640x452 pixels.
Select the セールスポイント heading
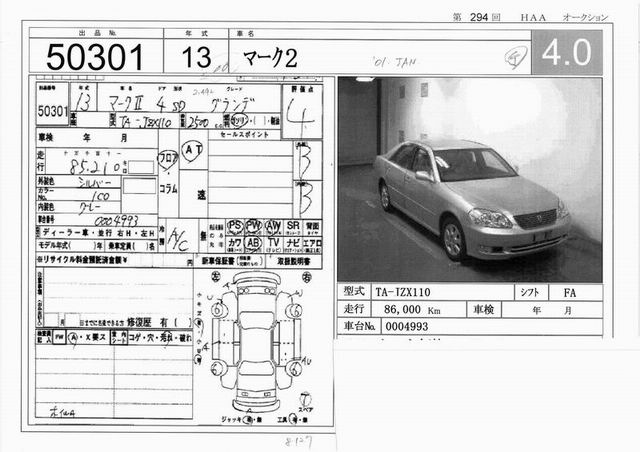(x=245, y=134)
